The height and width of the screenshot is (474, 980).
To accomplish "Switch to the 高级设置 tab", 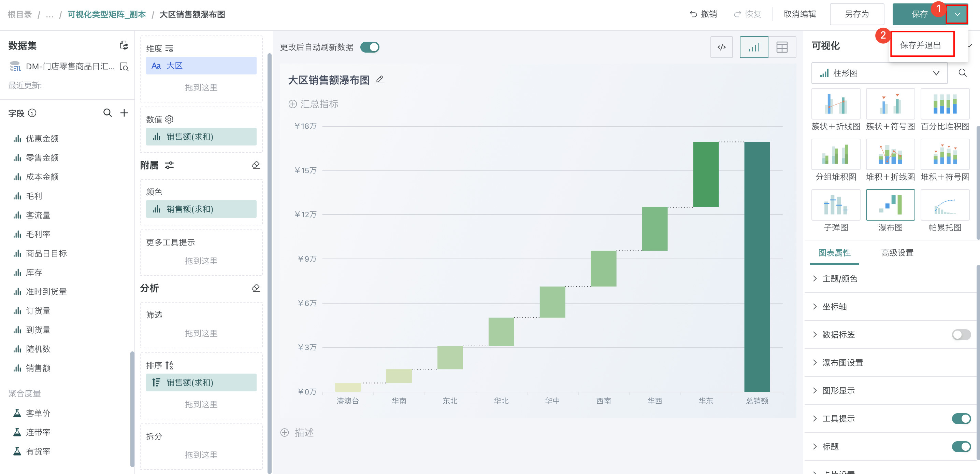I will [x=897, y=253].
